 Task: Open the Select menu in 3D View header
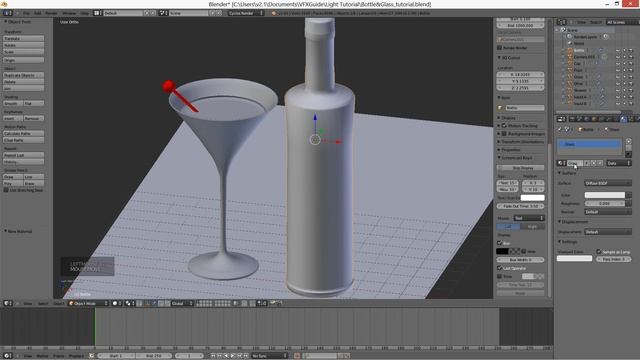pyautogui.click(x=43, y=303)
